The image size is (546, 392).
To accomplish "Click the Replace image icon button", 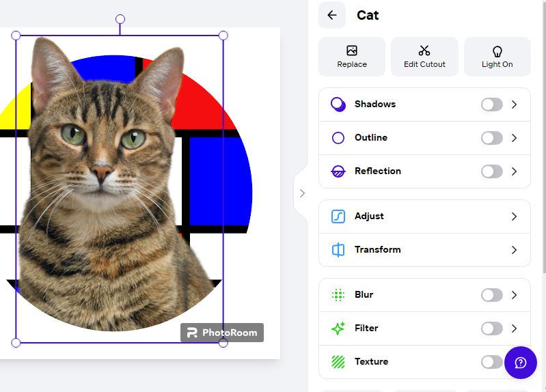I will coord(352,57).
